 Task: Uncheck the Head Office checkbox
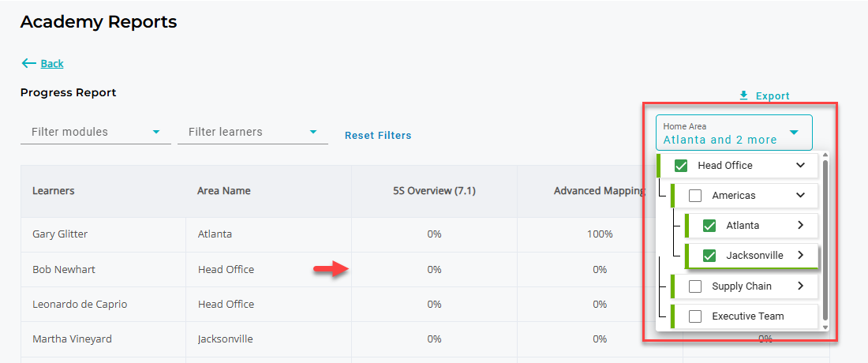(x=681, y=166)
